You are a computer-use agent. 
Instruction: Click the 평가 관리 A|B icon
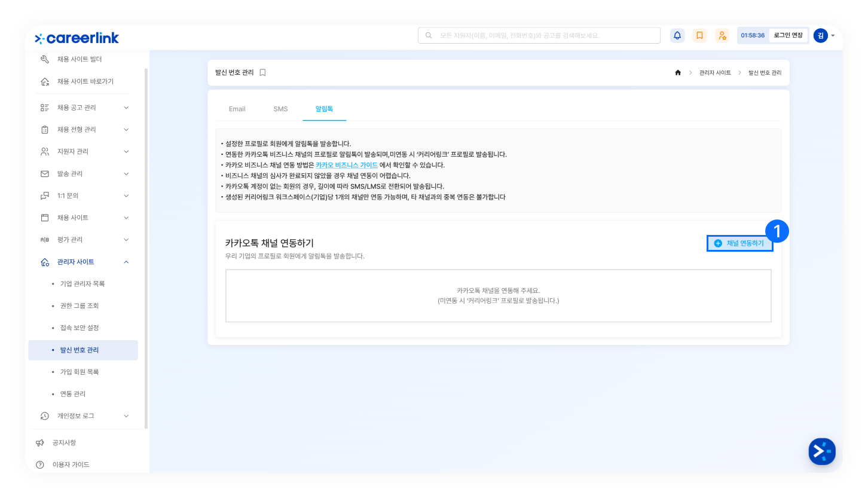point(45,240)
